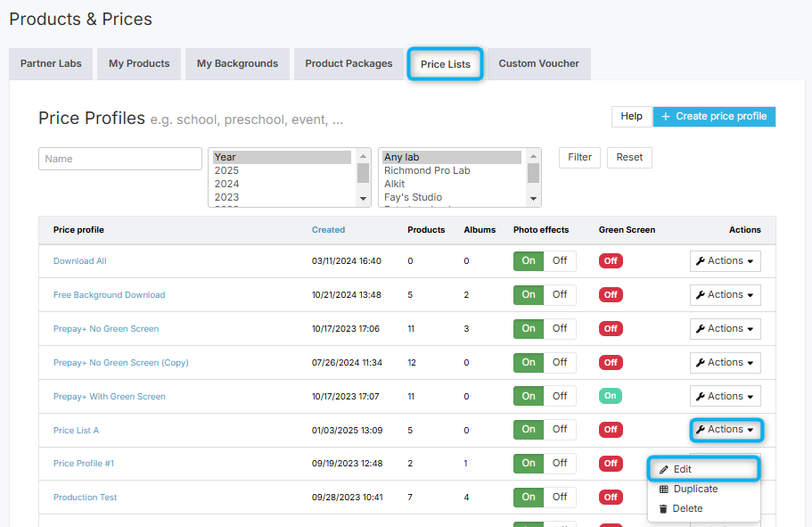Select Any lab option
This screenshot has width=812, height=527.
452,157
